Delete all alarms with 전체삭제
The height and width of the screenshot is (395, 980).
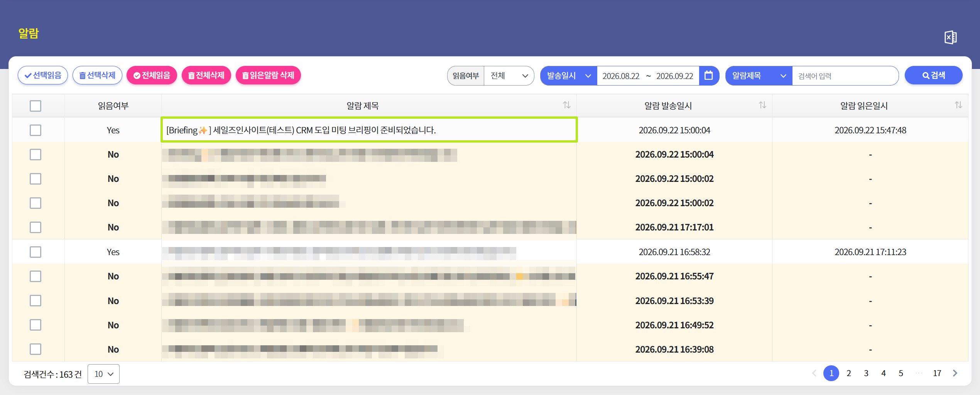click(x=206, y=75)
